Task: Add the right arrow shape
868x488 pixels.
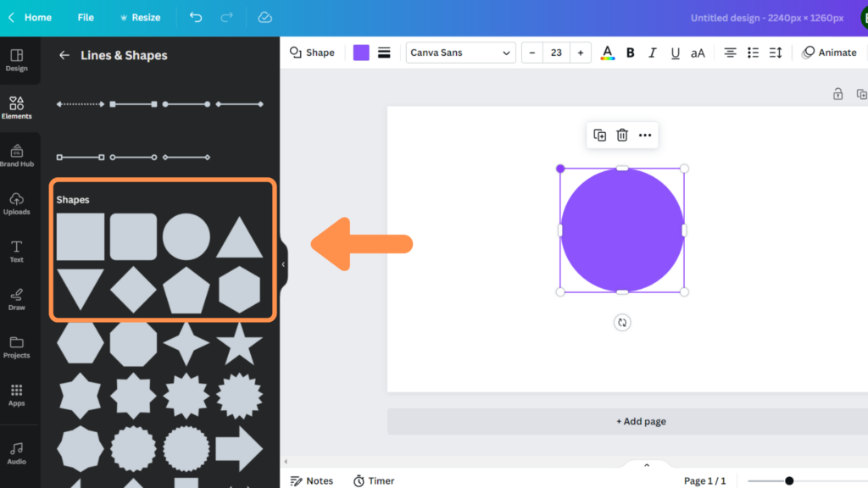Action: click(239, 449)
